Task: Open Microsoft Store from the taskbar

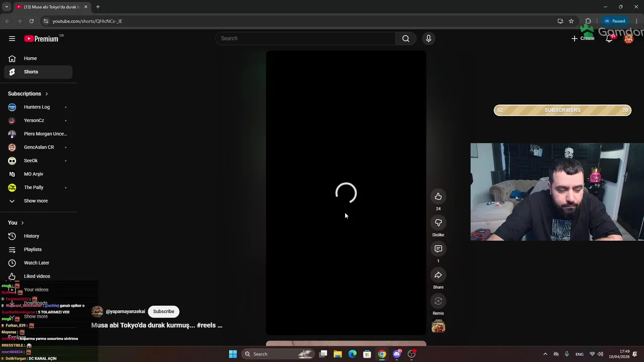Action: click(x=367, y=354)
